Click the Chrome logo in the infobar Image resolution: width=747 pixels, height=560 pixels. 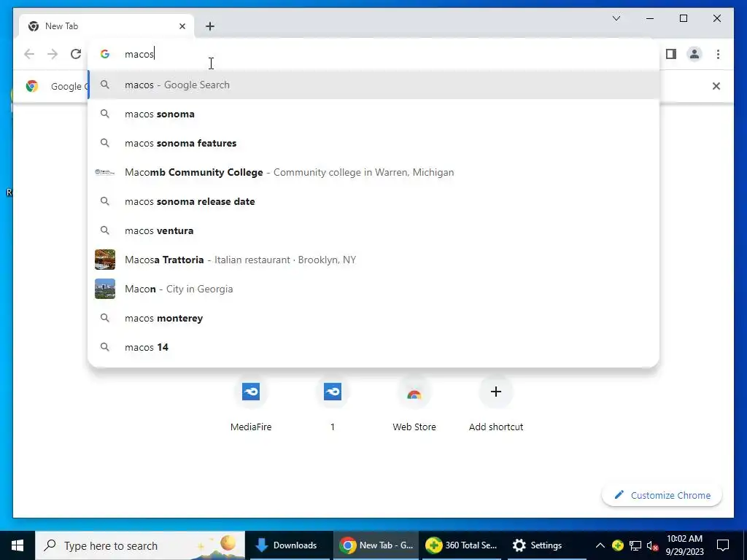tap(32, 86)
